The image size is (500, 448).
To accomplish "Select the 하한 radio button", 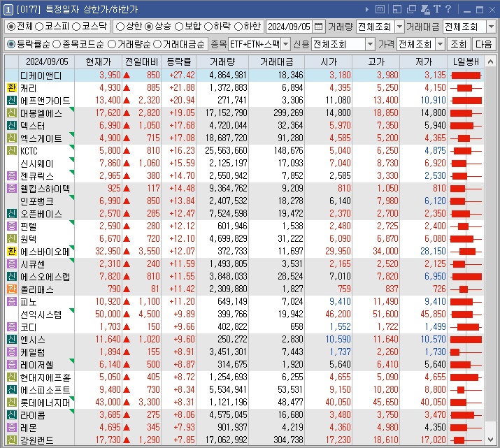I will coord(238,27).
